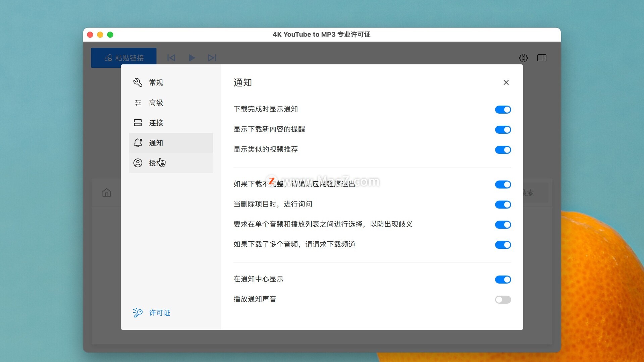Enable 播放通知声音 switch
Screen dimensions: 644x362
click(503, 300)
